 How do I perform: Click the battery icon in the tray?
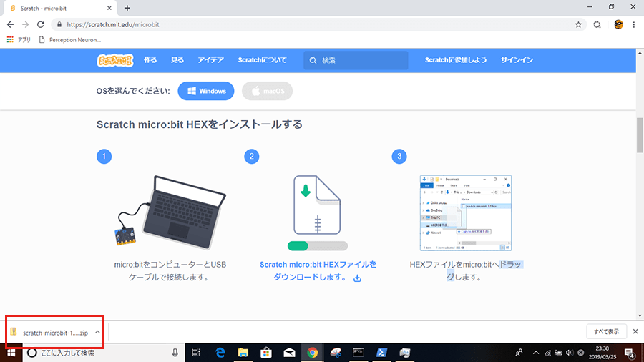click(559, 353)
